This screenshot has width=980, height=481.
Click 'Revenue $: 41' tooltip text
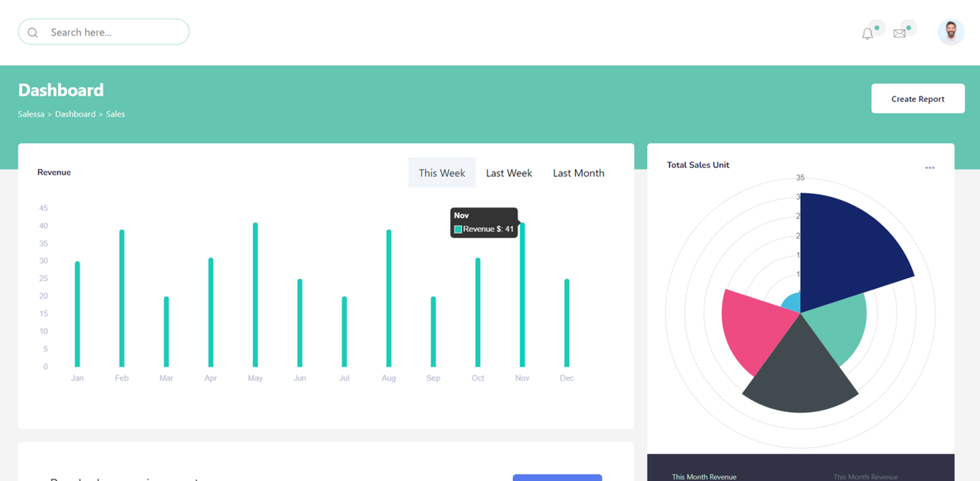coord(488,229)
